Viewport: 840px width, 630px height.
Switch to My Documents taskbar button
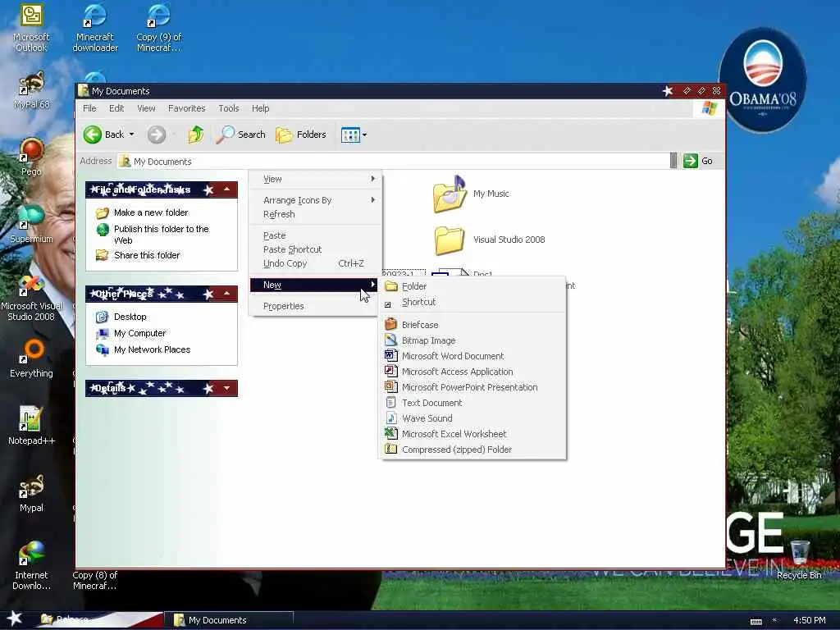pyautogui.click(x=229, y=620)
